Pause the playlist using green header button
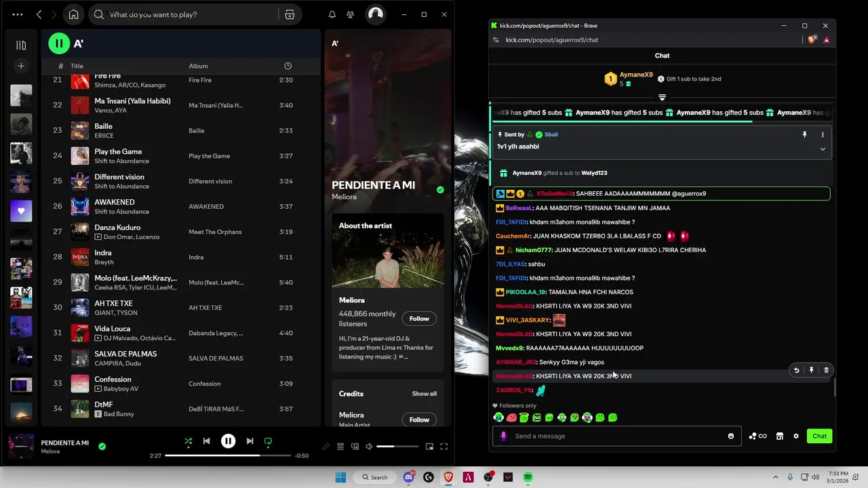The height and width of the screenshot is (488, 868). pyautogui.click(x=59, y=43)
